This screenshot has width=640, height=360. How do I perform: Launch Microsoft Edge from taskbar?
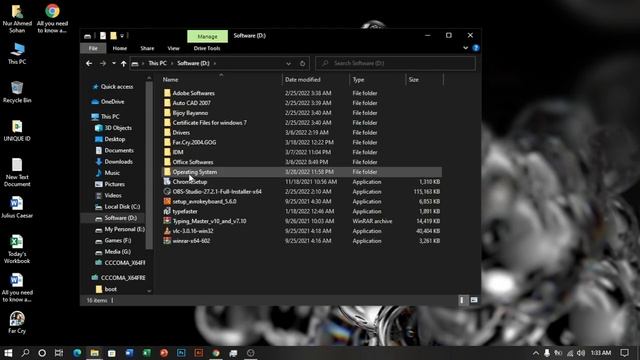click(77, 353)
